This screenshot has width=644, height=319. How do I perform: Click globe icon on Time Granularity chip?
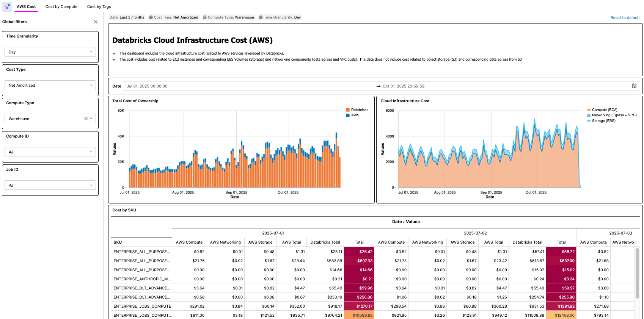coord(261,17)
